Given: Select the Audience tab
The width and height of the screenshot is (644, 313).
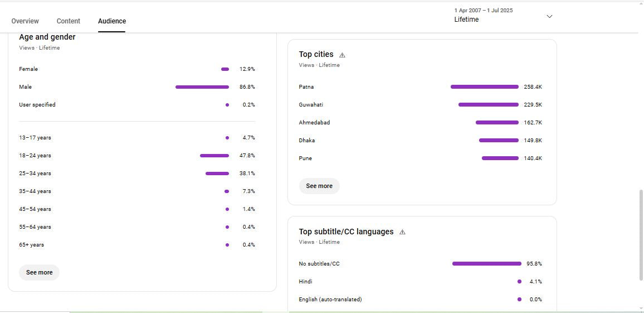Looking at the screenshot, I should coord(112,21).
